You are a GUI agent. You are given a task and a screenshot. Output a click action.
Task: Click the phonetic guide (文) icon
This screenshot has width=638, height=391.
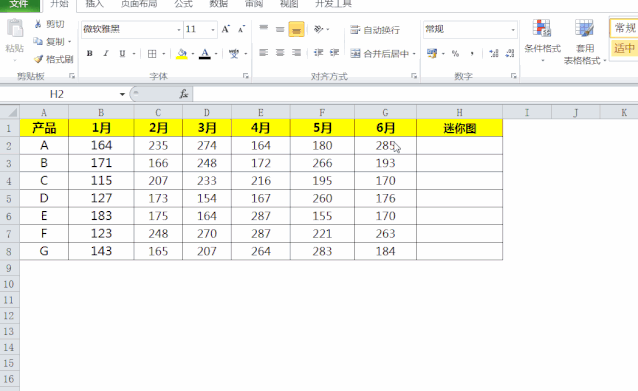pyautogui.click(x=234, y=53)
